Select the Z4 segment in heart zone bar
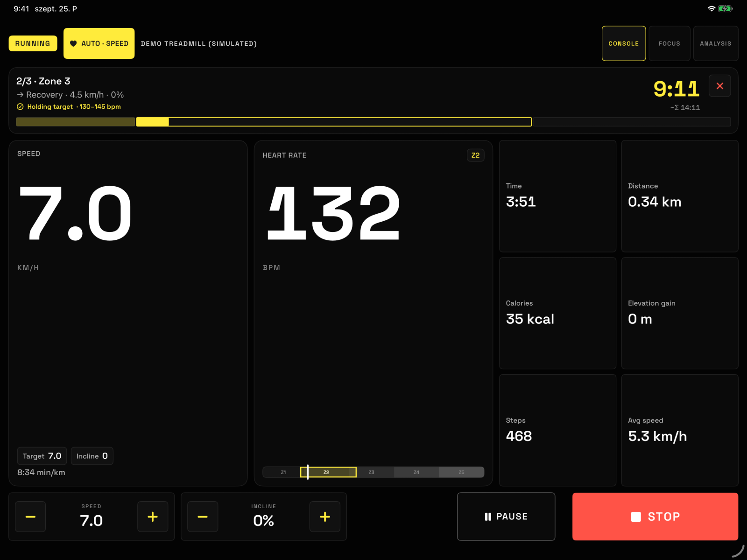The image size is (747, 560). click(x=416, y=472)
